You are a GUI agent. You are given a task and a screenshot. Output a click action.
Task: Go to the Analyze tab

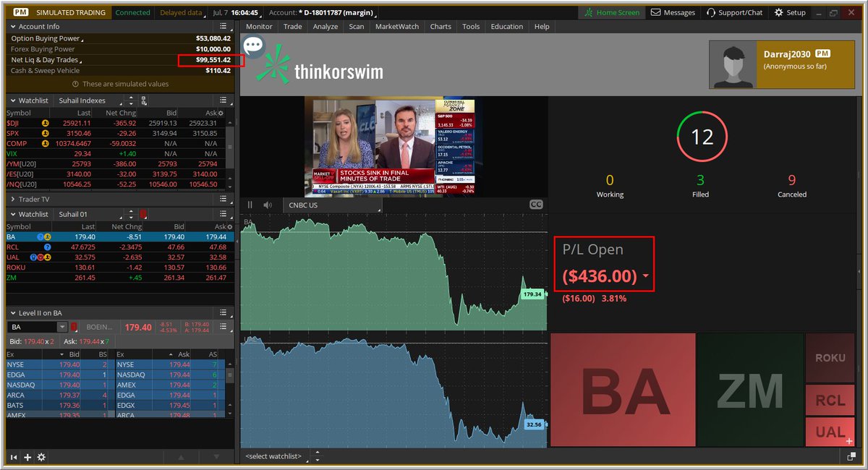[x=325, y=27]
